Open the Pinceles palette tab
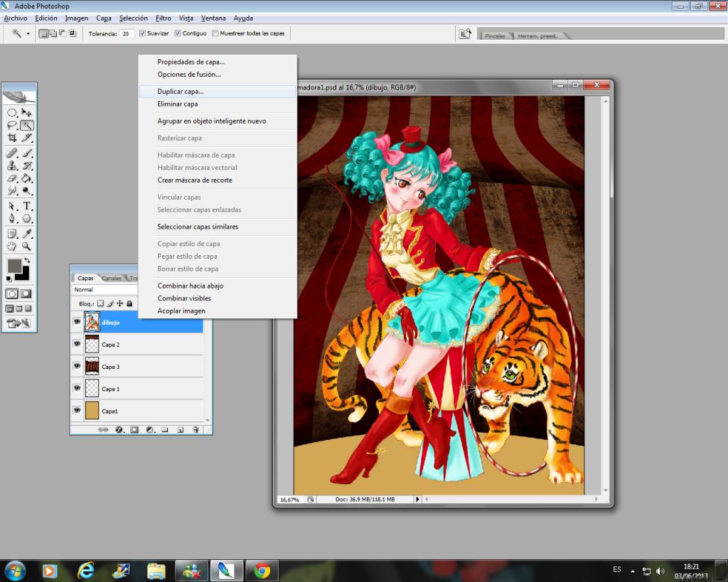 click(x=495, y=36)
